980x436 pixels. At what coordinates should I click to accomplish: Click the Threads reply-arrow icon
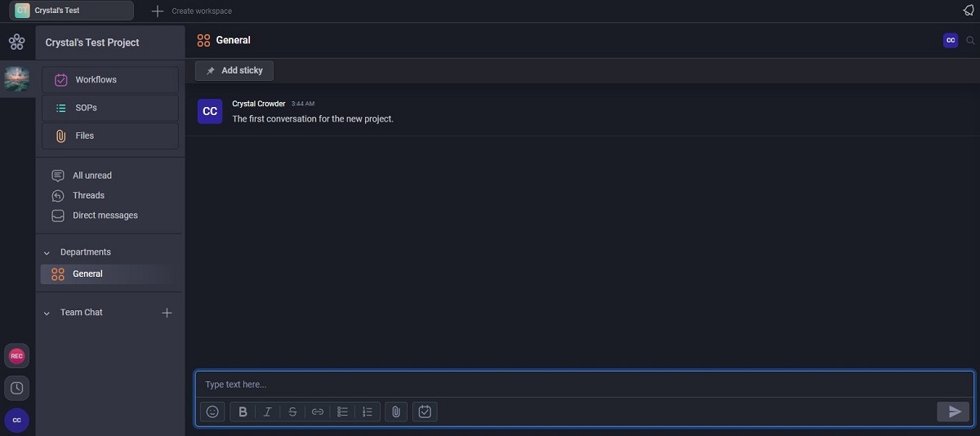click(x=58, y=195)
